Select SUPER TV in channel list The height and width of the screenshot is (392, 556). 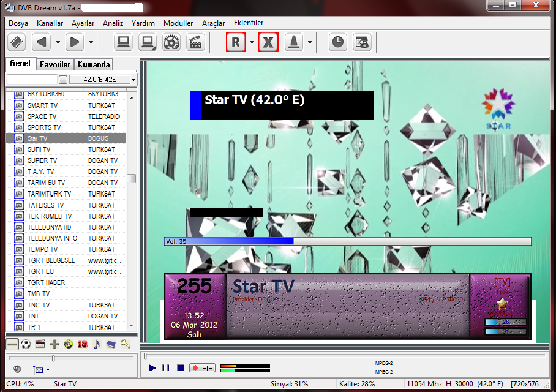click(x=66, y=160)
